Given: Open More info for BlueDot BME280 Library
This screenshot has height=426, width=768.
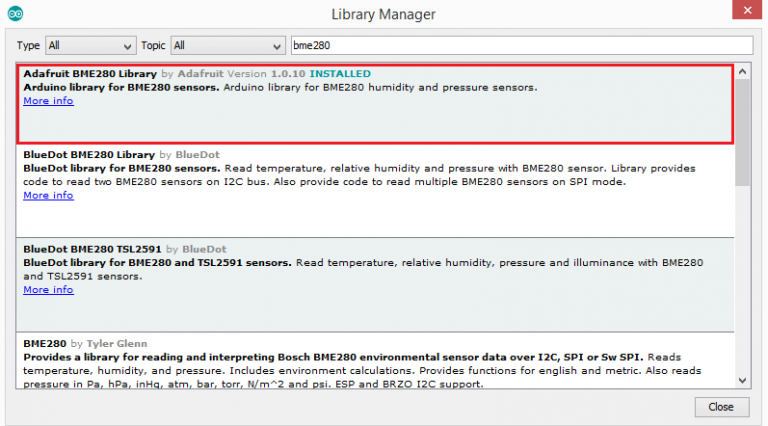Looking at the screenshot, I should click(48, 195).
